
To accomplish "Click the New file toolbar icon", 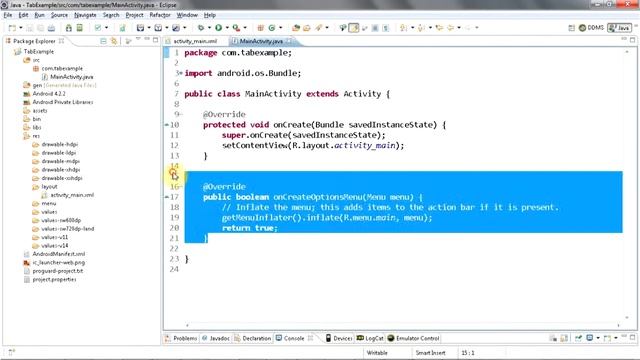I will tap(12, 28).
